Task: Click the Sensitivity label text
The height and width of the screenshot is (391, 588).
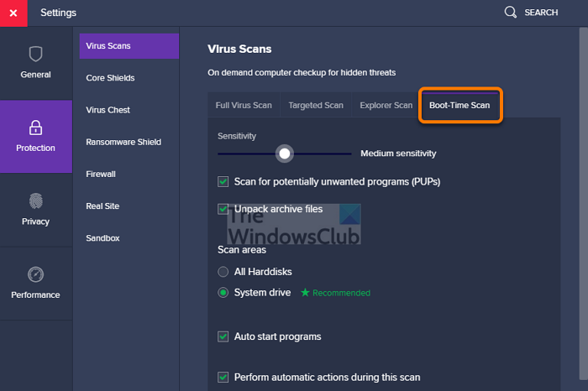Action: point(237,136)
